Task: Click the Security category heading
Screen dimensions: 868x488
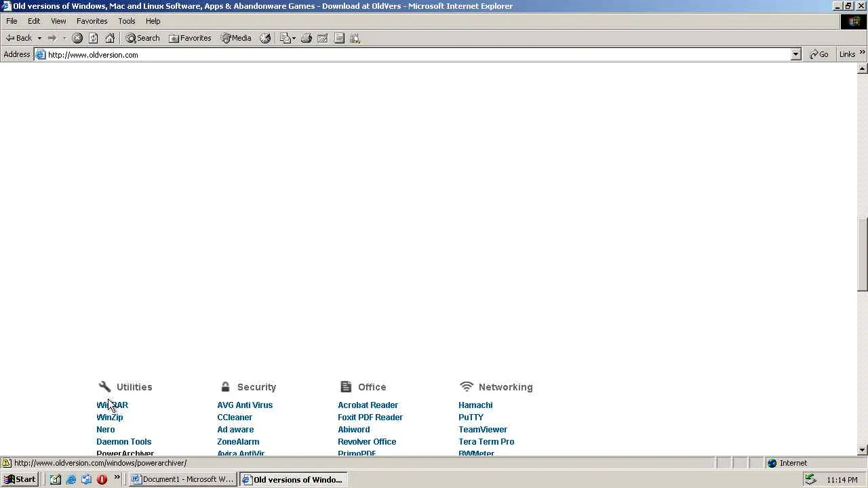Action: click(256, 387)
